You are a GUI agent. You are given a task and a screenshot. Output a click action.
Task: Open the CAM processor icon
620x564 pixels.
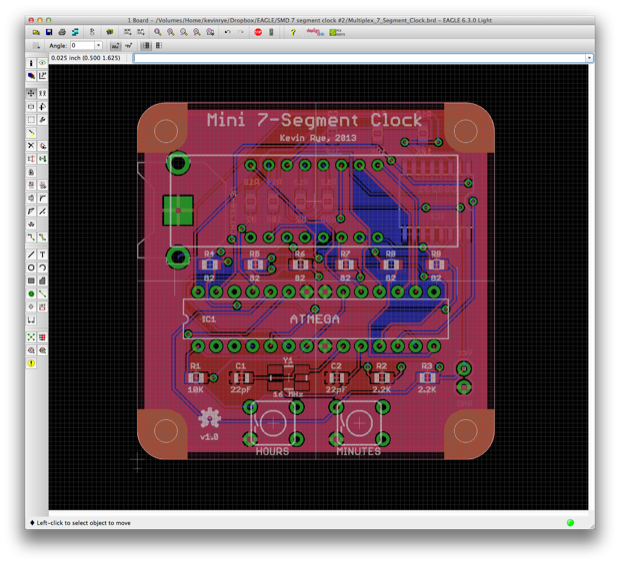pyautogui.click(x=75, y=32)
